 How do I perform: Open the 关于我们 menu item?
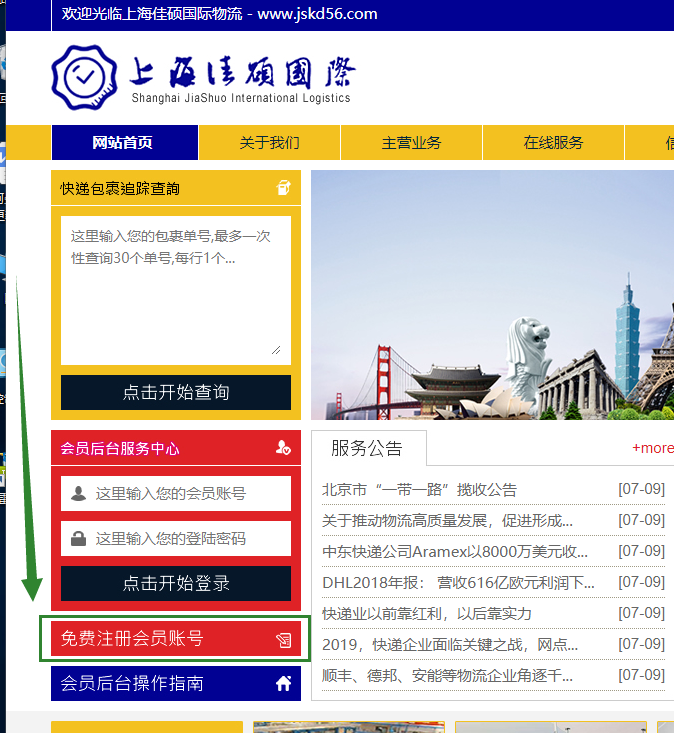click(269, 143)
